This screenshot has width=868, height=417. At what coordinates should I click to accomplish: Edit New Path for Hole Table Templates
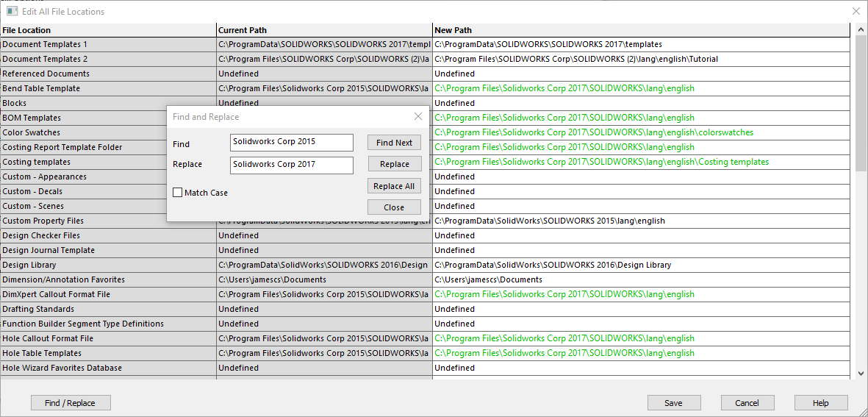(x=641, y=353)
